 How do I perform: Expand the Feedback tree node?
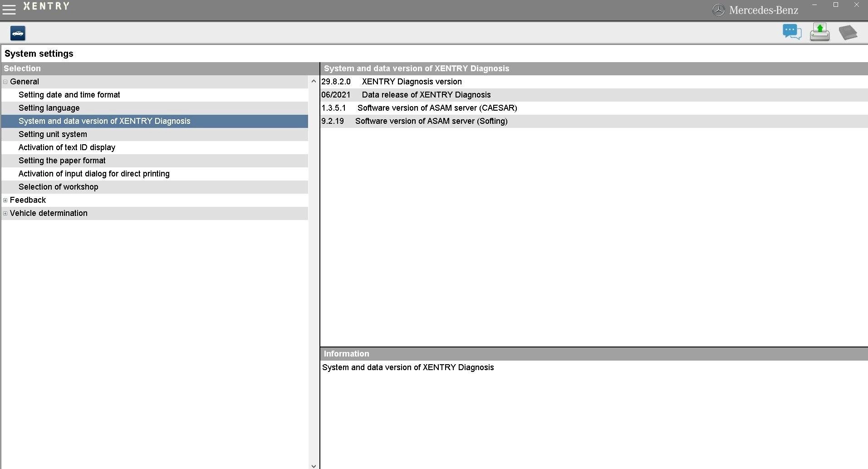click(5, 200)
